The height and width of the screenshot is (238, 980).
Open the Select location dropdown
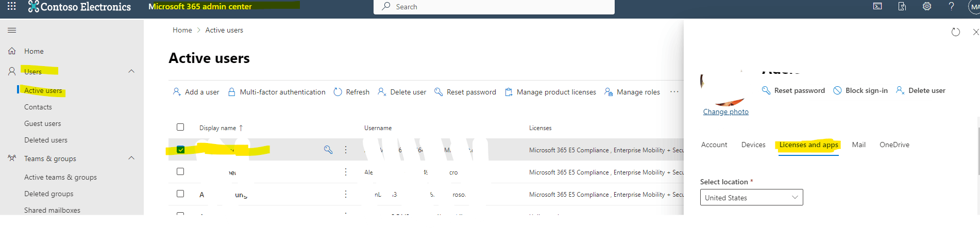tap(751, 197)
